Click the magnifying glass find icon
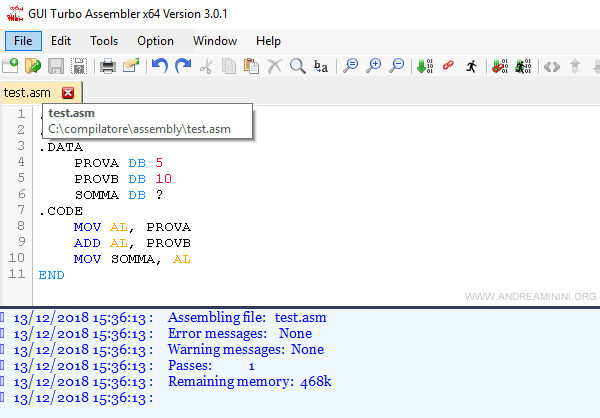This screenshot has height=418, width=600. [297, 66]
